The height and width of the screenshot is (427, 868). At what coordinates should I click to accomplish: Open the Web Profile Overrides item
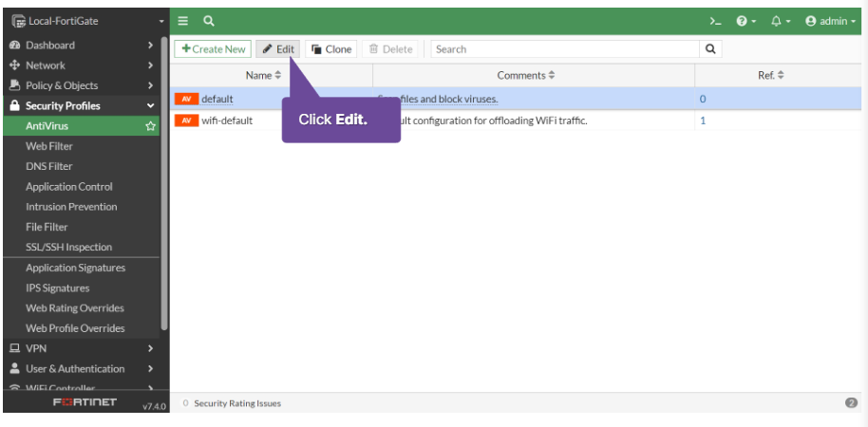point(75,328)
